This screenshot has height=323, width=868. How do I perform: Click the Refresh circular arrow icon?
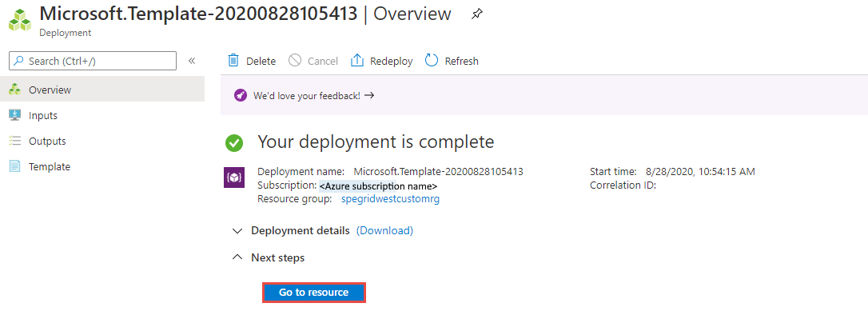pos(432,61)
